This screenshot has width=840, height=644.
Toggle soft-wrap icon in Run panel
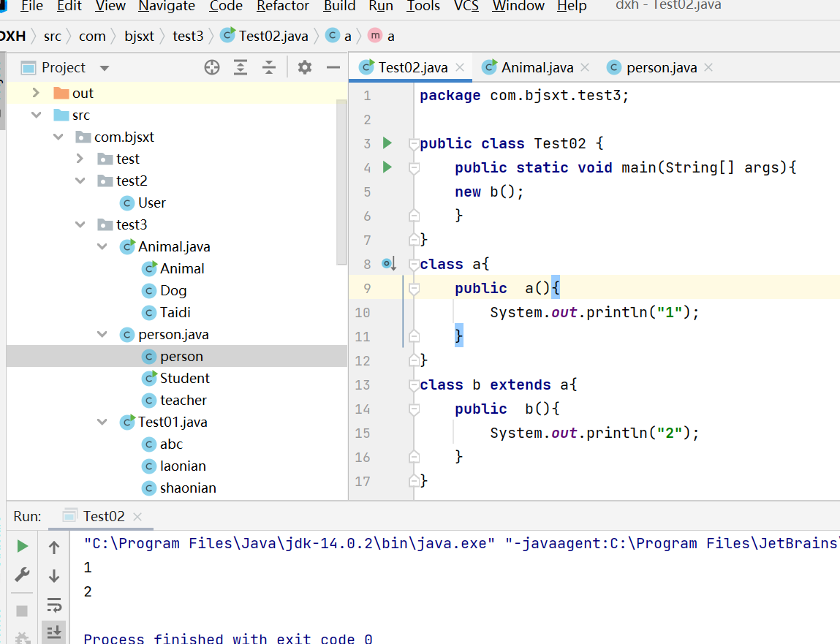(54, 605)
